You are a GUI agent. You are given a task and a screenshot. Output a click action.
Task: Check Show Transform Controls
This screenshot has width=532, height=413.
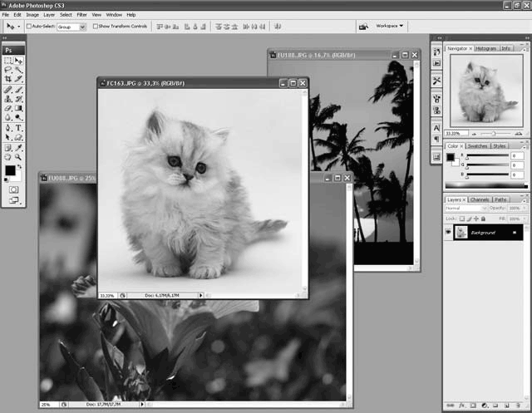94,27
